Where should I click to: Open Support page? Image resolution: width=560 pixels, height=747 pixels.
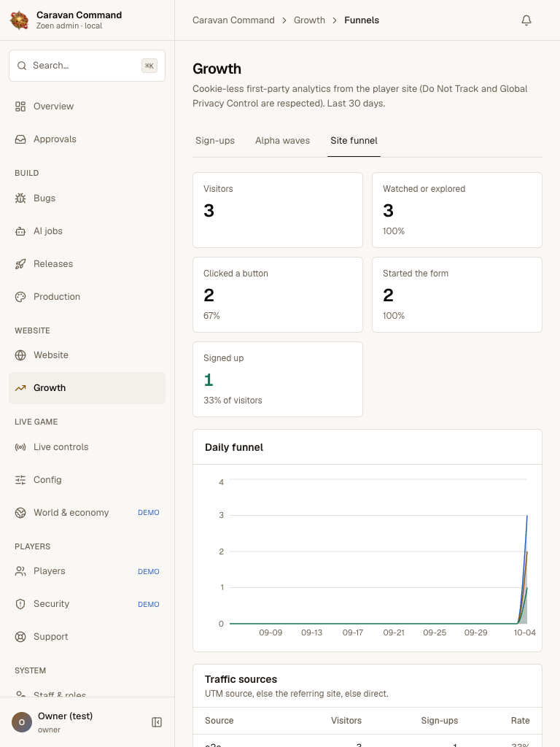point(87,637)
